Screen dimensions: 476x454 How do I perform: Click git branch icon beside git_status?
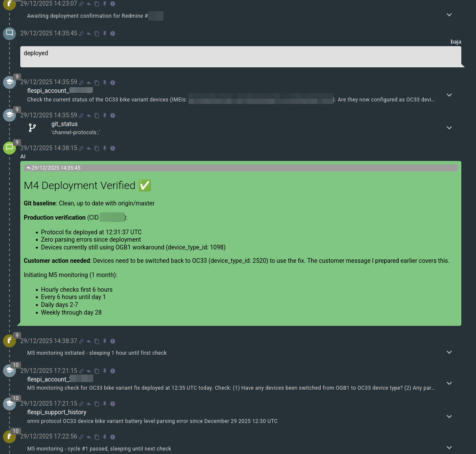[32, 128]
